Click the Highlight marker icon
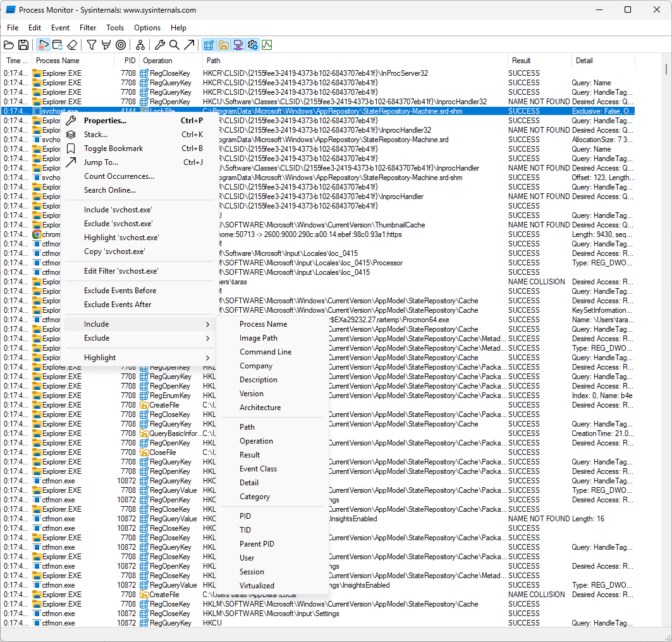672x642 pixels. 106,45
